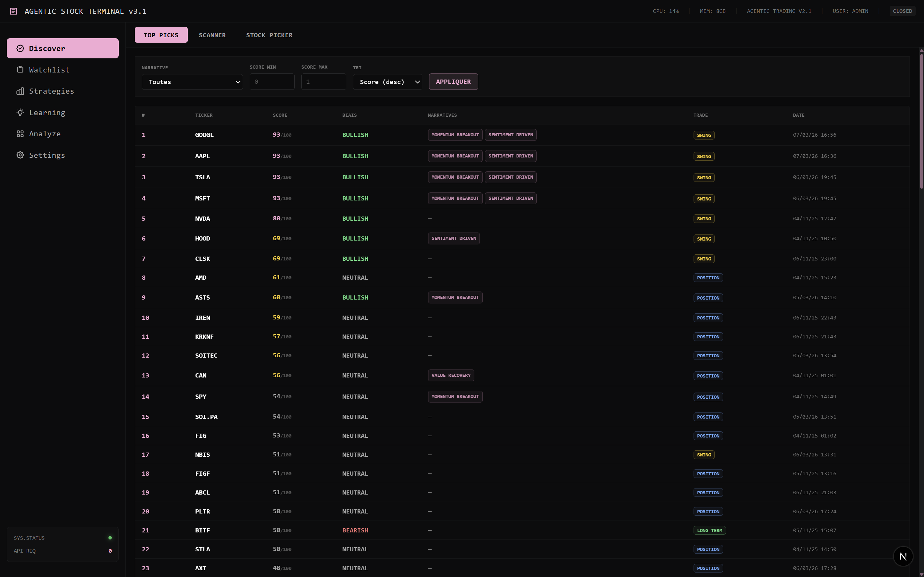Image resolution: width=924 pixels, height=577 pixels.
Task: Click the Learning lightbulb icon
Action: (x=20, y=113)
